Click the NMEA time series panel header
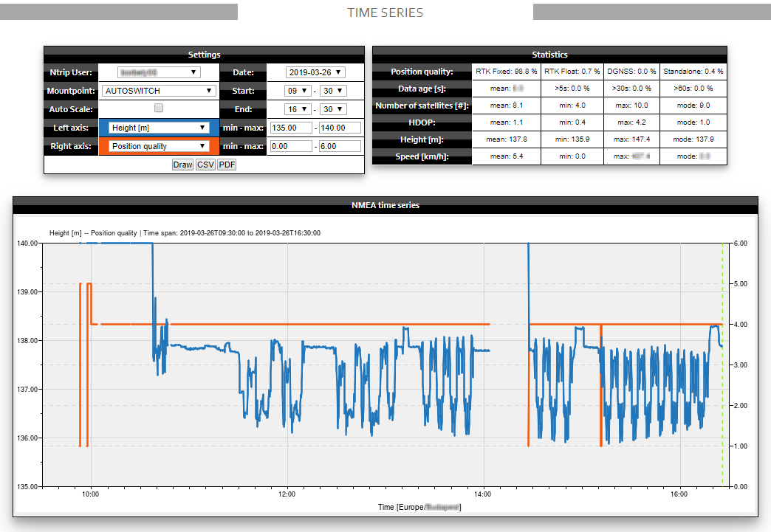 [385, 205]
